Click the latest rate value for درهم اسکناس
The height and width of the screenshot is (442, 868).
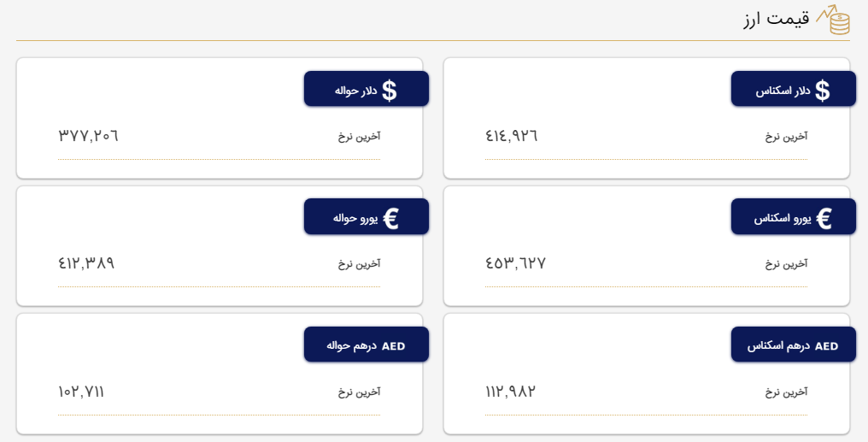point(510,392)
